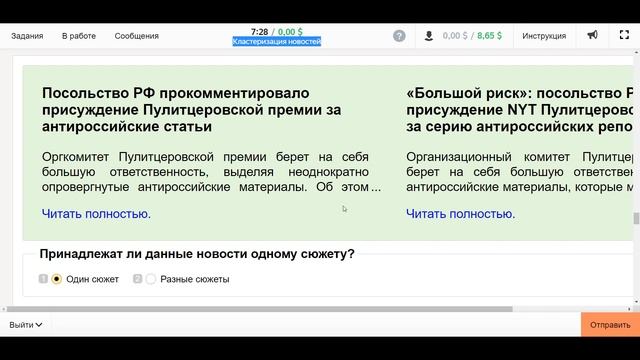The height and width of the screenshot is (360, 640).
Task: Click headline "Посольство РФ прокомментировало присуждение…"
Action: 192,110
